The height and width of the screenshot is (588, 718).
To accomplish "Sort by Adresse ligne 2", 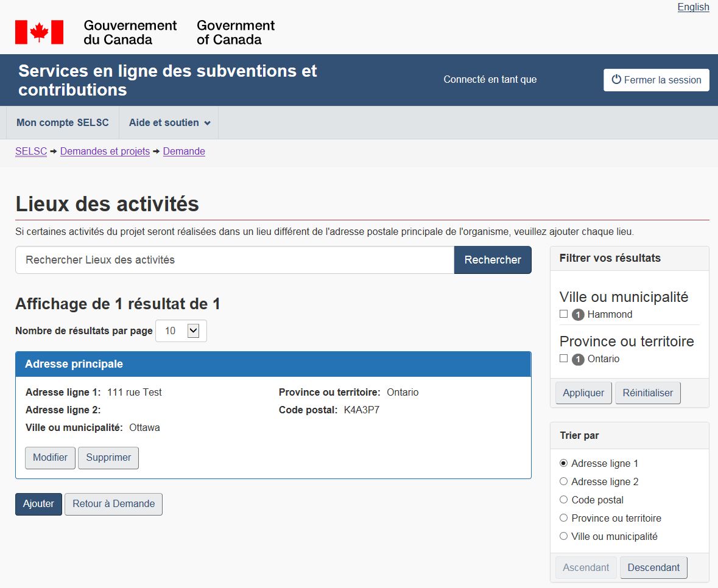I will (563, 481).
